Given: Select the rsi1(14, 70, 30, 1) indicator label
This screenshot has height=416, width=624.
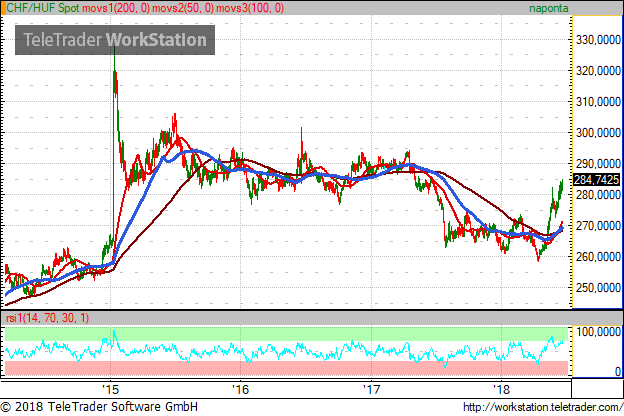Looking at the screenshot, I should click(47, 318).
